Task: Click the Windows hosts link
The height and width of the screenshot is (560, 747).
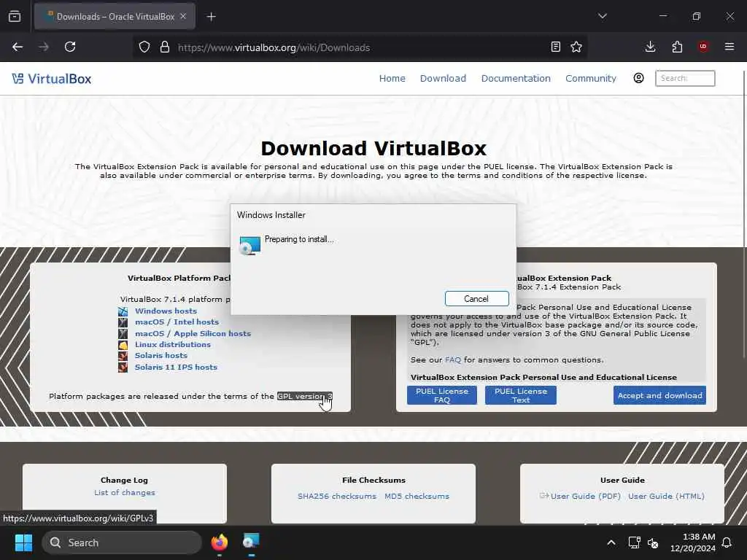Action: click(x=166, y=311)
